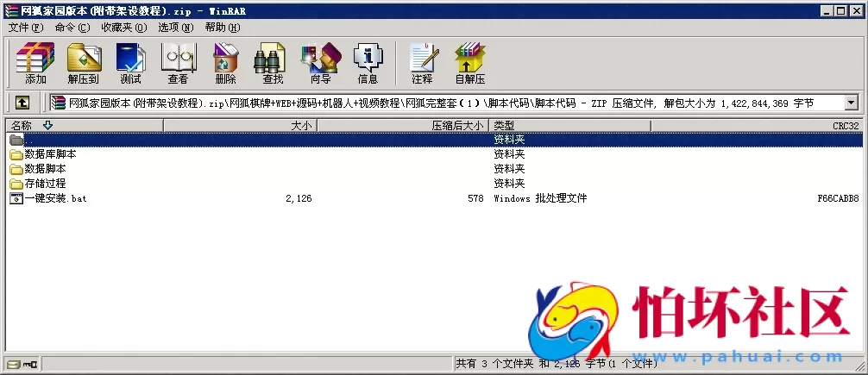The height and width of the screenshot is (375, 868).
Task: Select 数据脚本 folder name
Action: pyautogui.click(x=46, y=169)
